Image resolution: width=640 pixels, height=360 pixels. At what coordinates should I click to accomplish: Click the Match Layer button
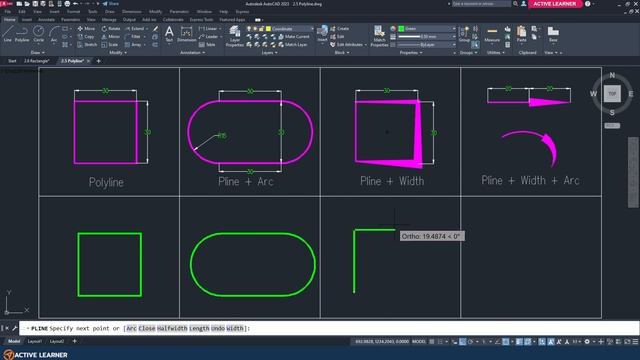(293, 44)
